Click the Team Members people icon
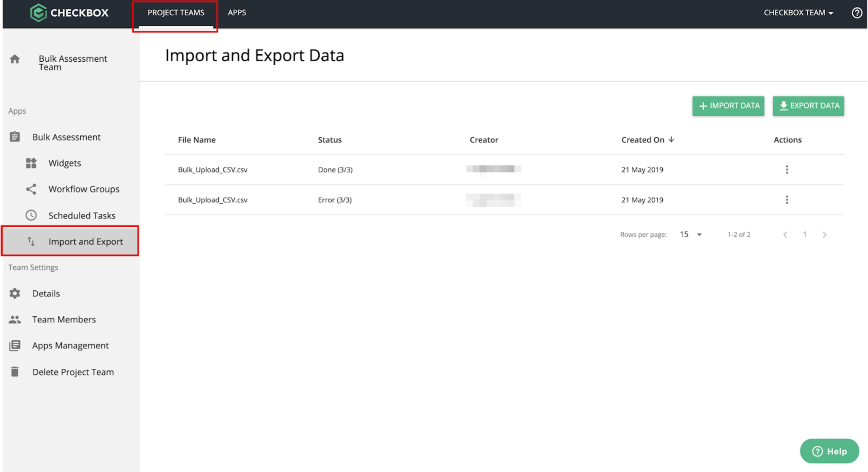 click(x=15, y=319)
